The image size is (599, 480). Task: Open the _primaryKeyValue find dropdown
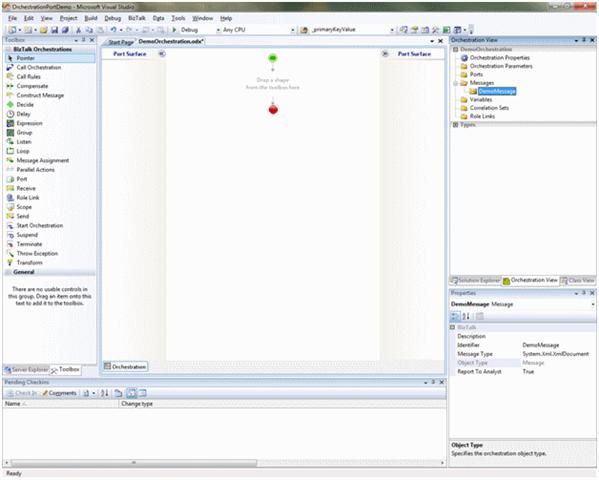392,30
